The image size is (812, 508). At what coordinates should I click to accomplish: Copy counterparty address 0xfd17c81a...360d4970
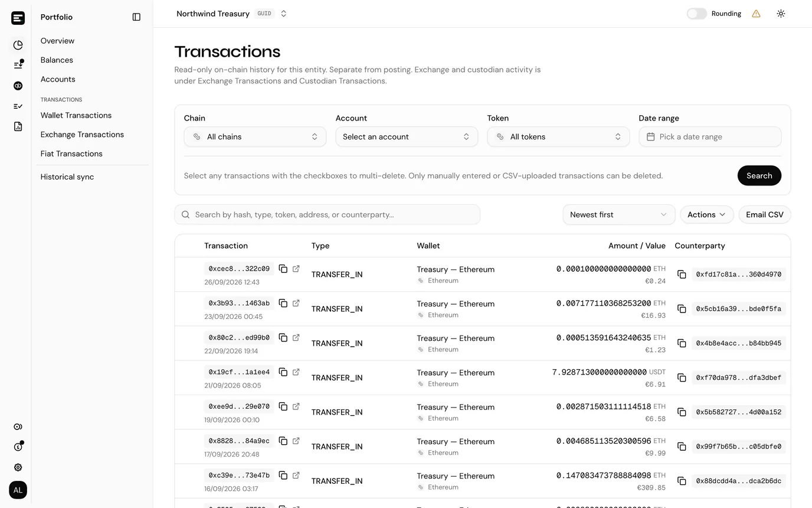[x=682, y=275]
